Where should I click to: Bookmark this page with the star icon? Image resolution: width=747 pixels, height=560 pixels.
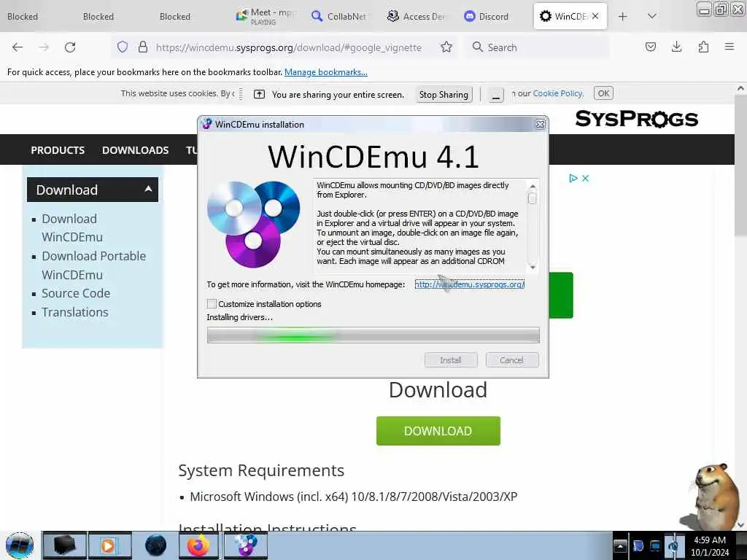pos(446,47)
